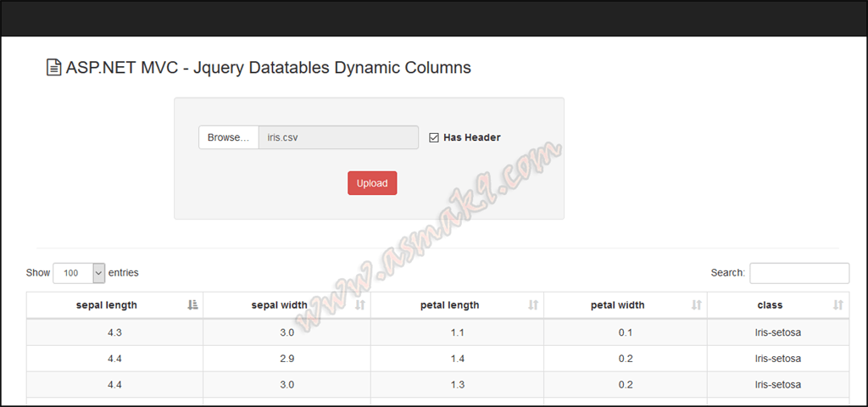This screenshot has width=868, height=407.
Task: Click the petal length column header
Action: [x=457, y=305]
